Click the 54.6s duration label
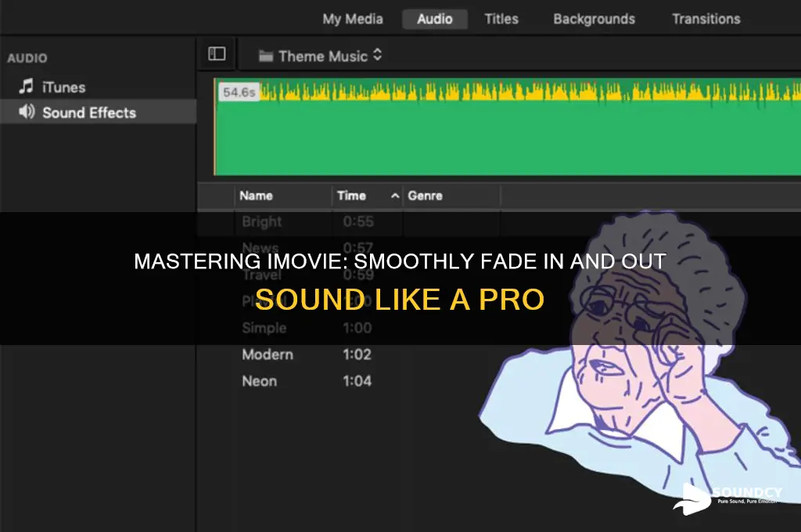This screenshot has width=801, height=532. (239, 92)
